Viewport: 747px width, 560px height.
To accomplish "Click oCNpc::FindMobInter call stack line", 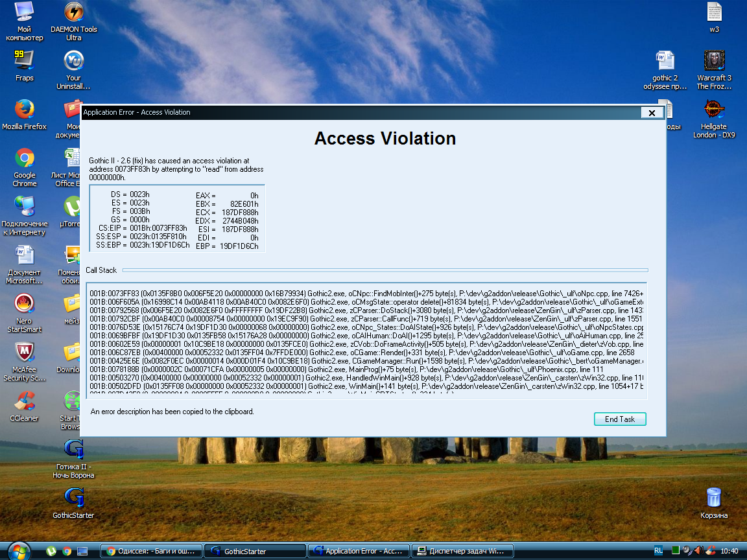I will 366,294.
